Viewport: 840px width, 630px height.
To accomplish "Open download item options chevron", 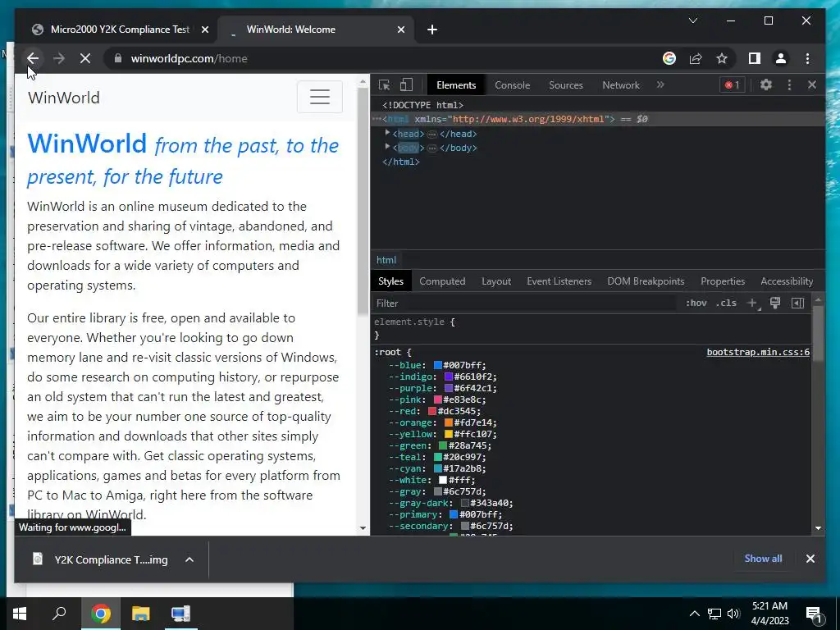I will tap(189, 559).
